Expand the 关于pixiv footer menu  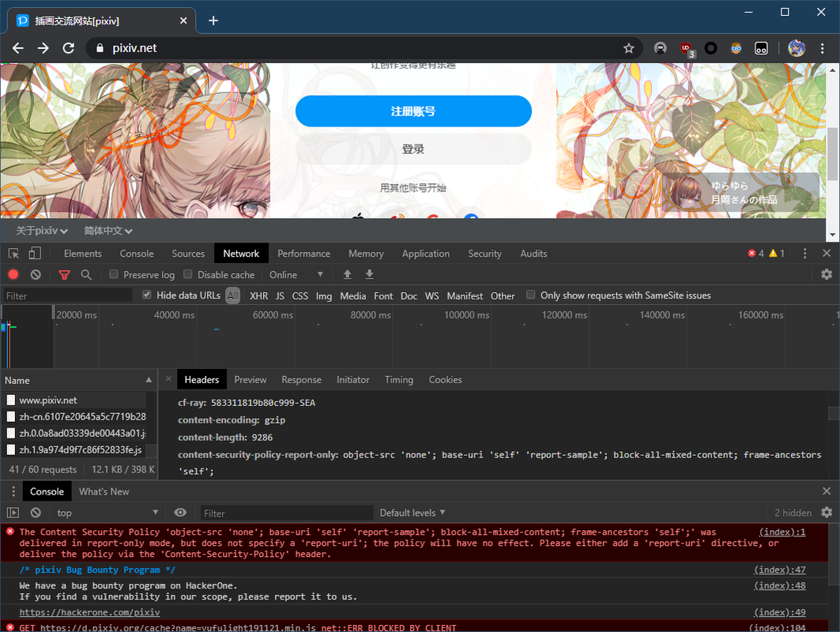42,231
